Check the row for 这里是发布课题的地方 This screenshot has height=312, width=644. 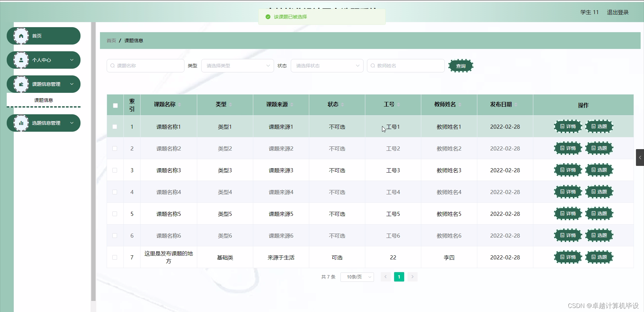115,257
